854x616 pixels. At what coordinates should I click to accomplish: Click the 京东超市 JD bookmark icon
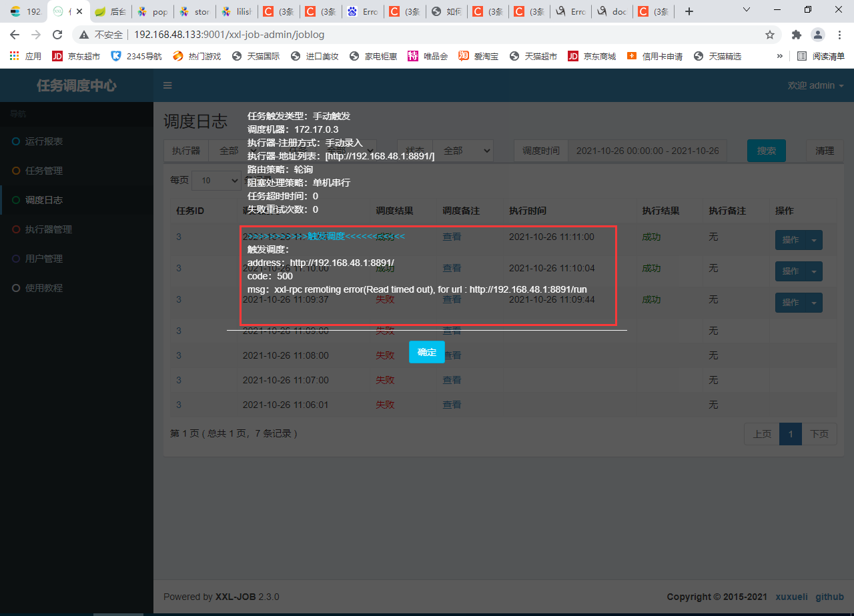57,56
